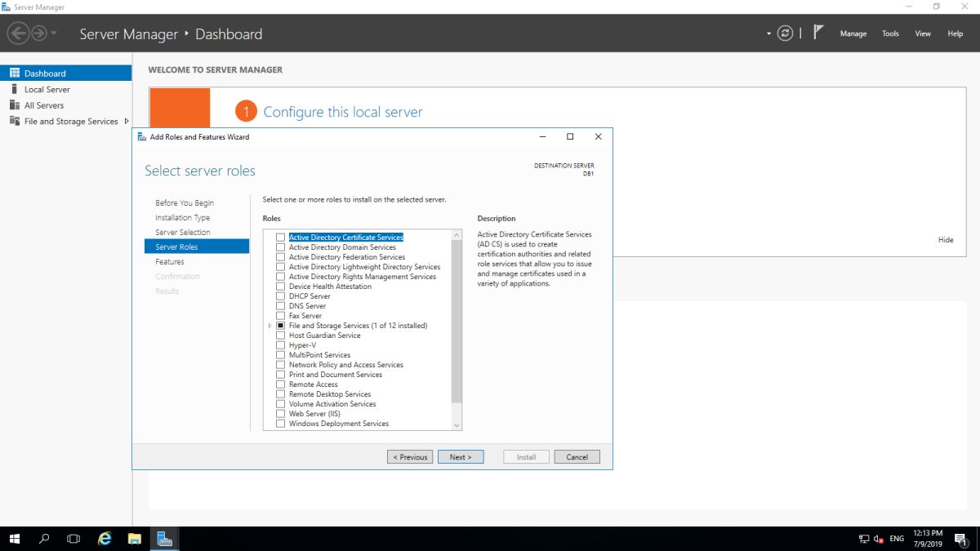Check Print and Document Services role
Viewport: 980px width, 551px height.
pyautogui.click(x=281, y=375)
